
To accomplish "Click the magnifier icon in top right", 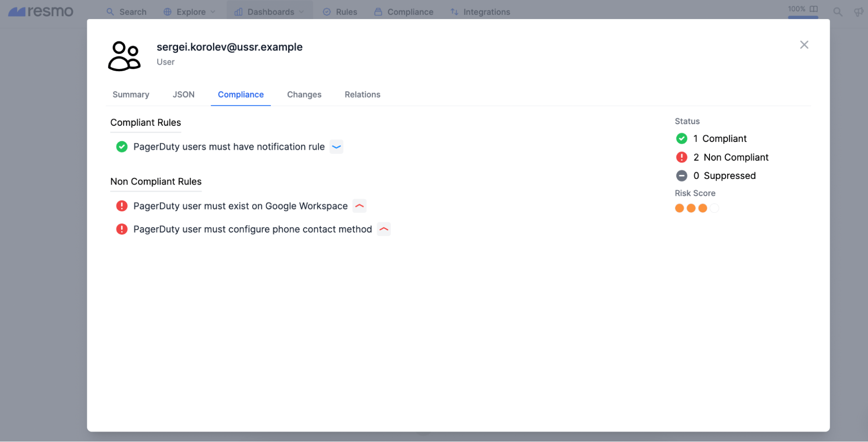I will [x=838, y=12].
